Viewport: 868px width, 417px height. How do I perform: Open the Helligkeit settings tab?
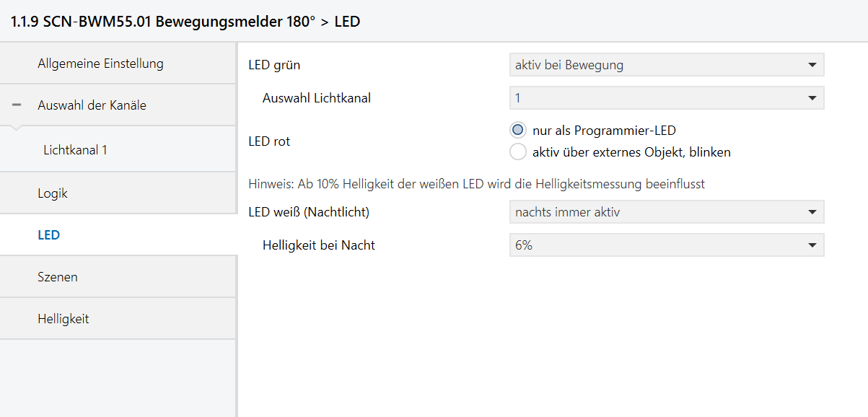coord(63,319)
